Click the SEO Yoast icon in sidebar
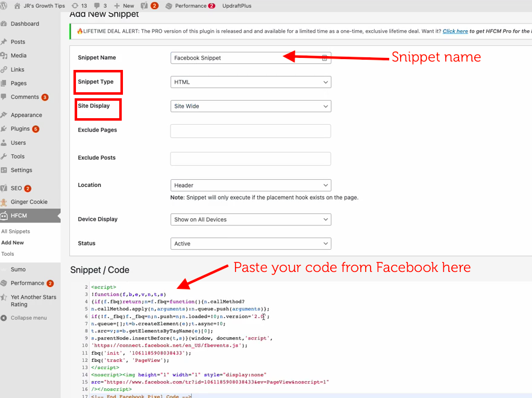Image resolution: width=532 pixels, height=398 pixels. click(4, 188)
